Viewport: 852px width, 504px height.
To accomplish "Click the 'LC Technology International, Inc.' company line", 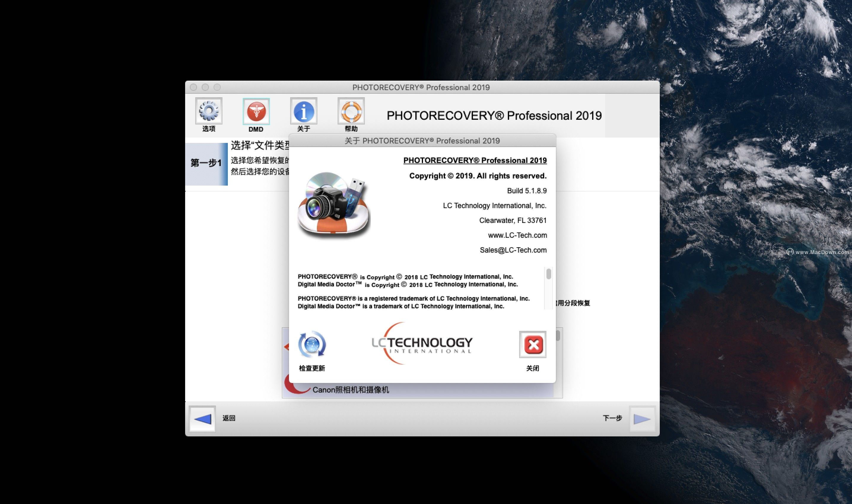I will tap(495, 206).
